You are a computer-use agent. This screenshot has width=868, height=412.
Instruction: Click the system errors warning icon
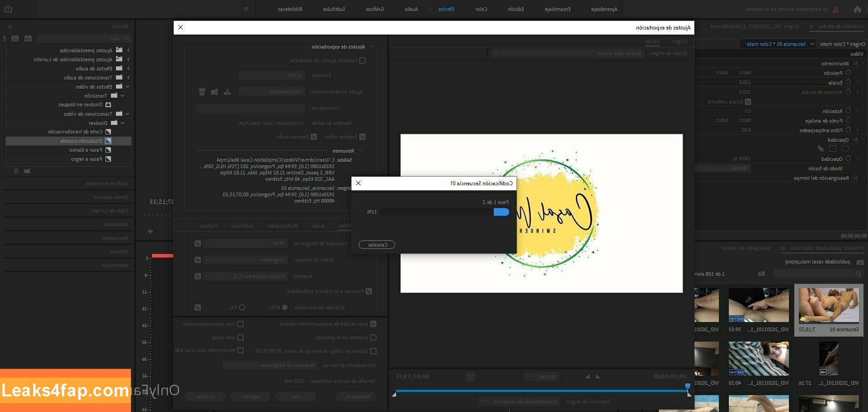836,9
